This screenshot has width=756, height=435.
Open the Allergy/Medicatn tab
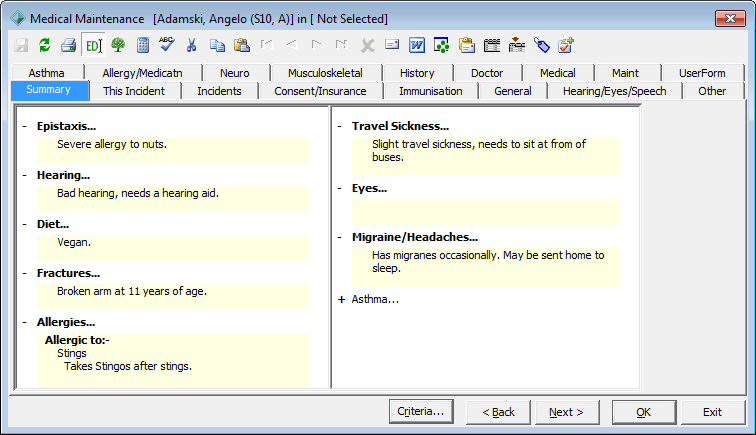143,73
